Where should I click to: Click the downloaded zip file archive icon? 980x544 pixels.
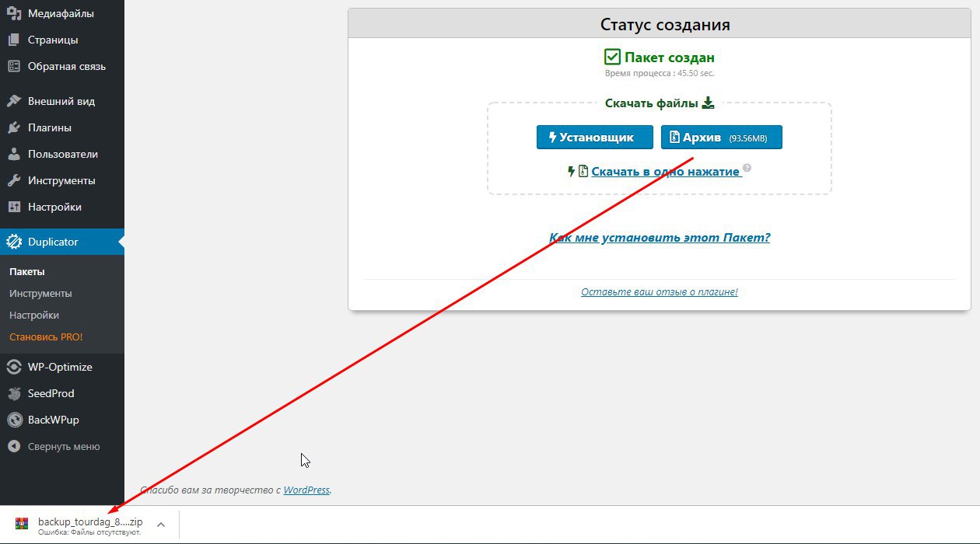click(22, 525)
